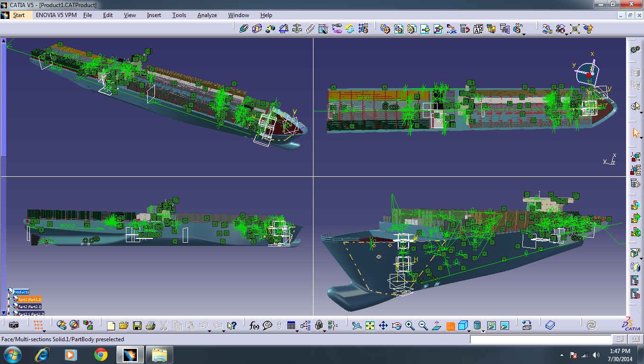
Task: Click the paperclip icon in the top toolbar
Action: (x=310, y=29)
